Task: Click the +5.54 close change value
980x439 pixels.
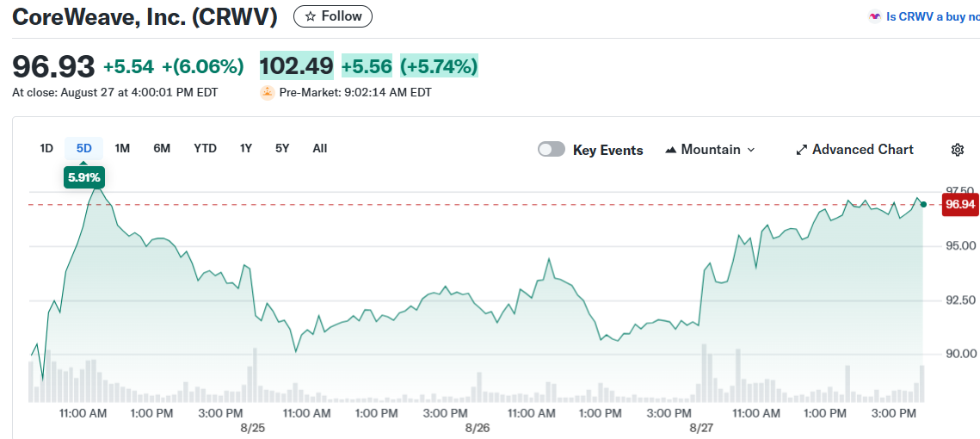Action: tap(128, 66)
